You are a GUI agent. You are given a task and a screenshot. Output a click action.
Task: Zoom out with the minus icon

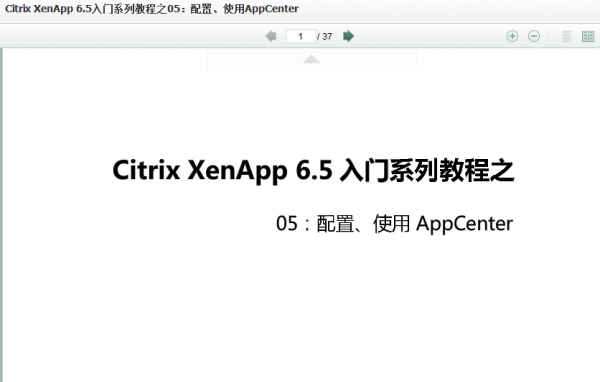tap(534, 36)
